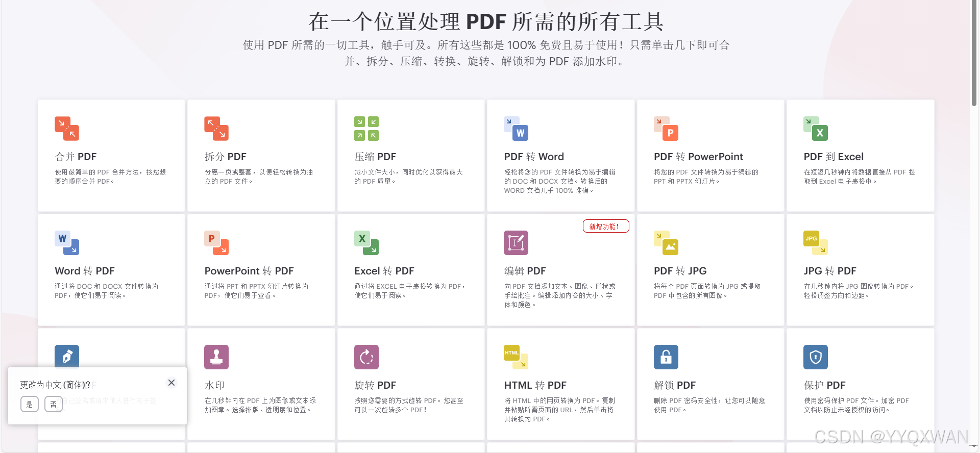Viewport: 980px width, 453px height.
Task: Click the HTML 转 PDF icon
Action: click(x=516, y=357)
